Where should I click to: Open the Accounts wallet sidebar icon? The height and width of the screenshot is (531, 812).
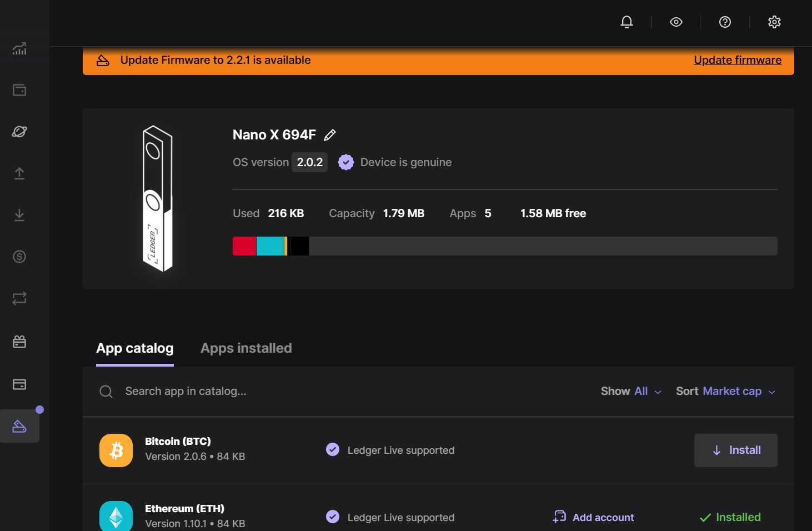[19, 90]
